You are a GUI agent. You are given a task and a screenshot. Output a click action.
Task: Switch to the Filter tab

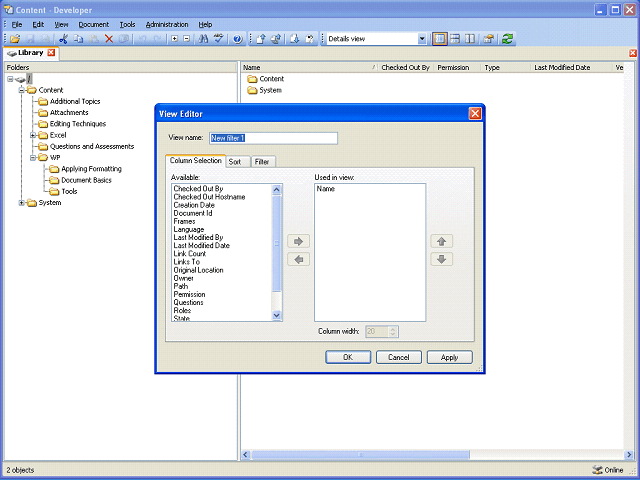click(263, 162)
